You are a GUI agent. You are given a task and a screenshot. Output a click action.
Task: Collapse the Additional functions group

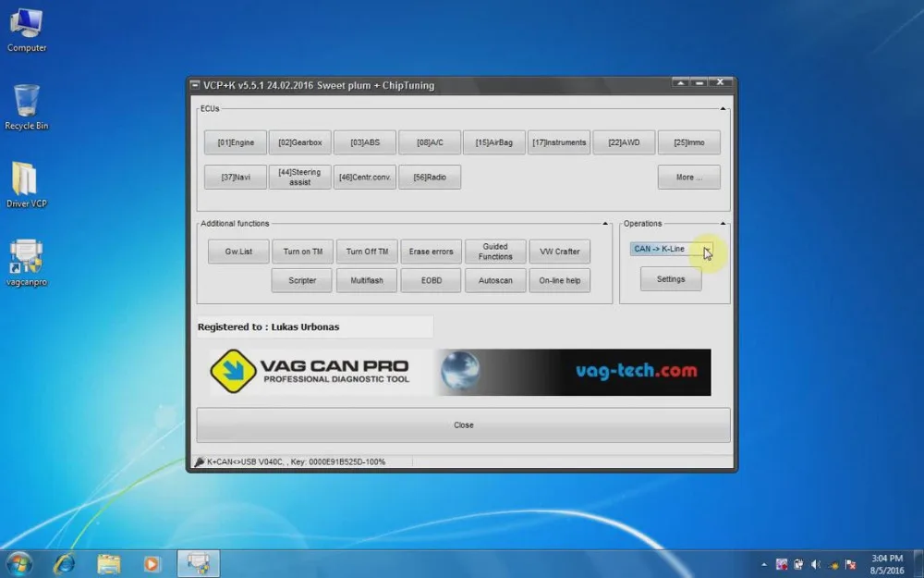[x=604, y=224]
